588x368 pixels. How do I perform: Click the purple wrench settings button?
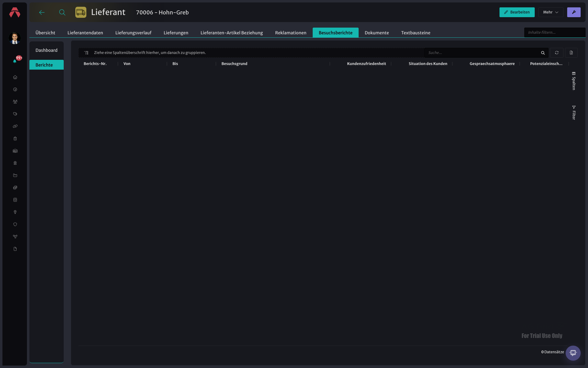(x=574, y=12)
